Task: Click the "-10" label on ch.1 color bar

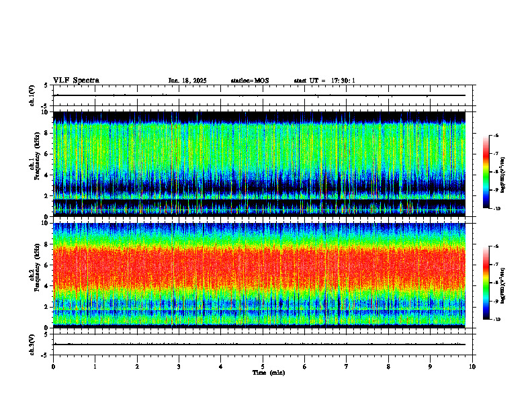Action: (496, 209)
